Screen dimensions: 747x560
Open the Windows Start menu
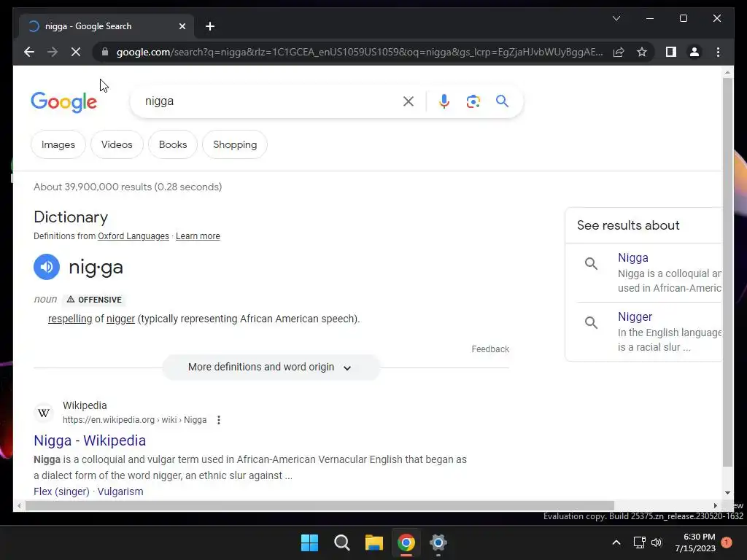click(309, 542)
